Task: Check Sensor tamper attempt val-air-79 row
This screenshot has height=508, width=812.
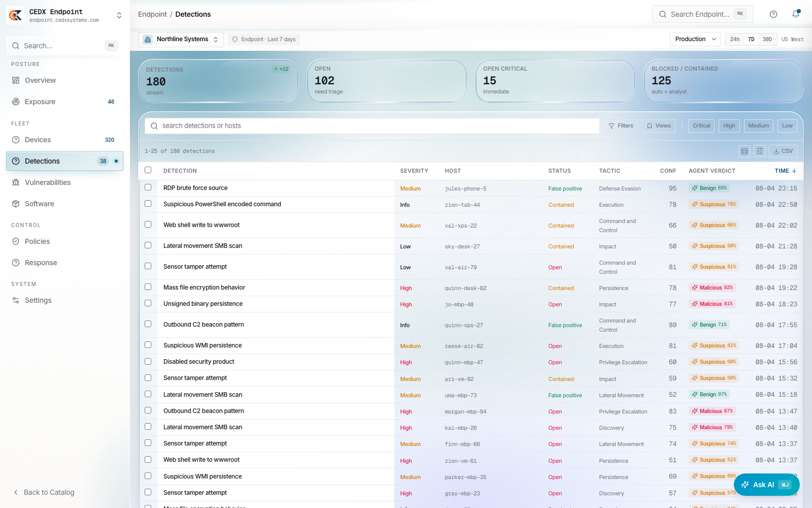Action: tap(148, 266)
